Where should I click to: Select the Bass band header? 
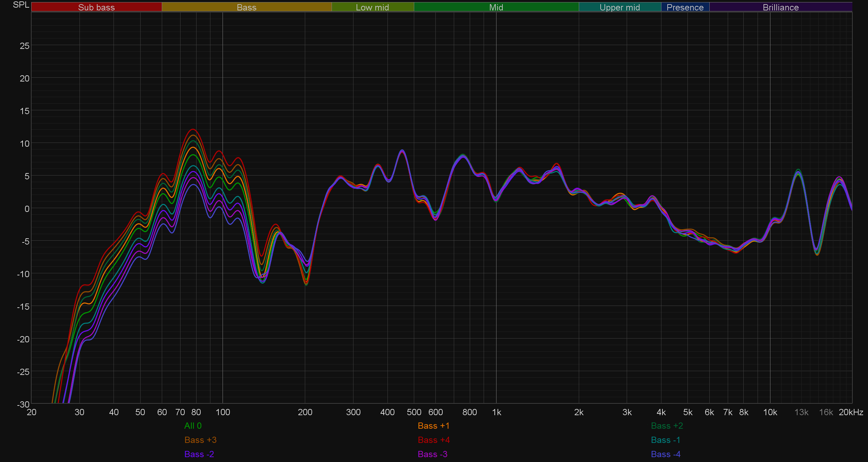coord(247,7)
